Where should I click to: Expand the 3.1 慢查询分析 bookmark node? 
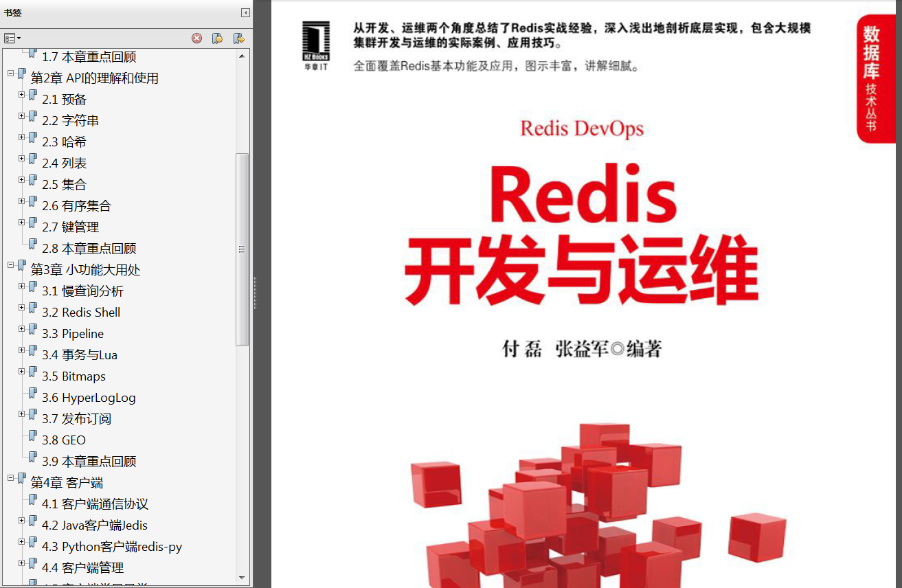coord(21,286)
